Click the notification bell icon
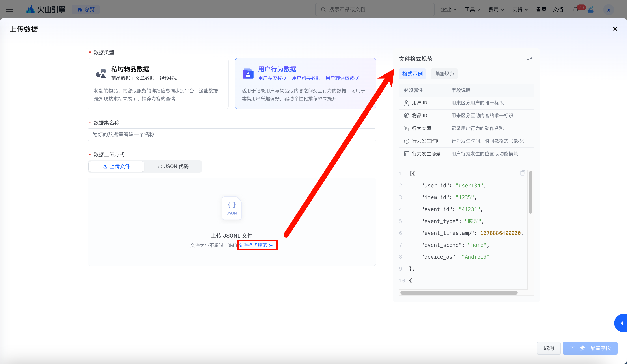 575,9
